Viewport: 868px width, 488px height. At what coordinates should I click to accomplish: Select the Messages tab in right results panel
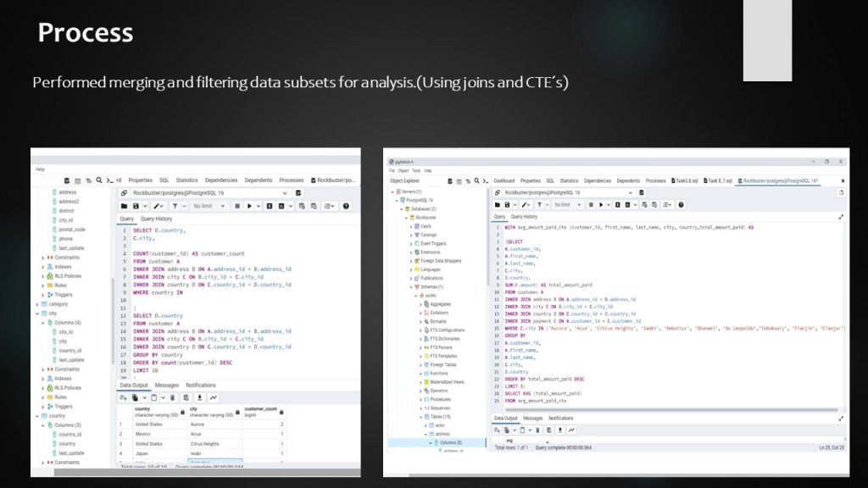point(532,418)
